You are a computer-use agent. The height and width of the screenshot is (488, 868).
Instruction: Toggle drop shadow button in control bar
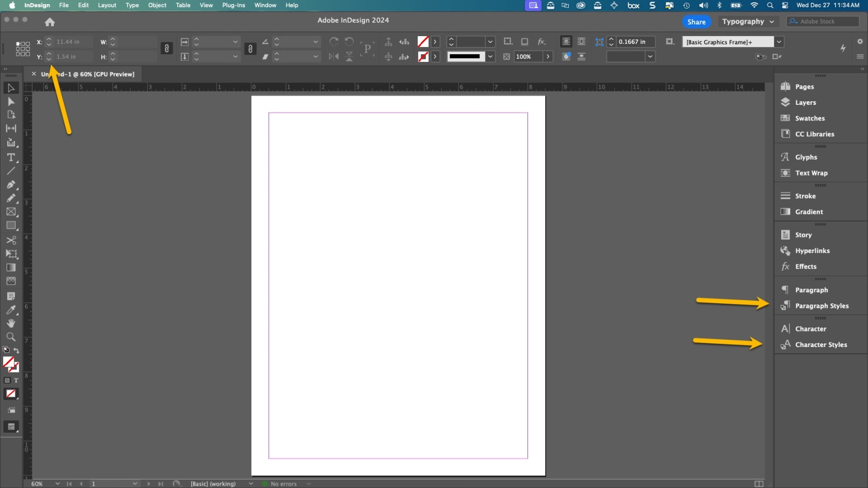click(524, 41)
